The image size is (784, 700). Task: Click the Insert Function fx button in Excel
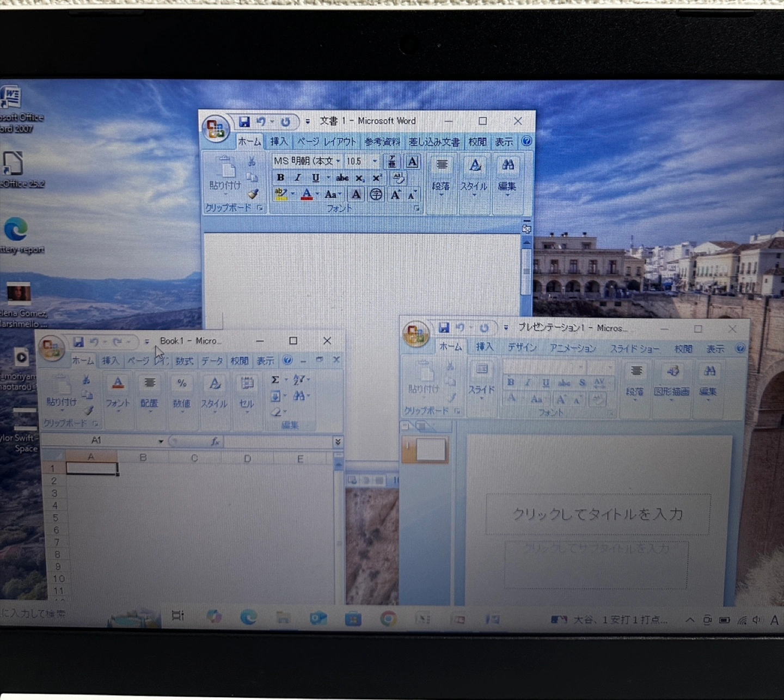[215, 441]
